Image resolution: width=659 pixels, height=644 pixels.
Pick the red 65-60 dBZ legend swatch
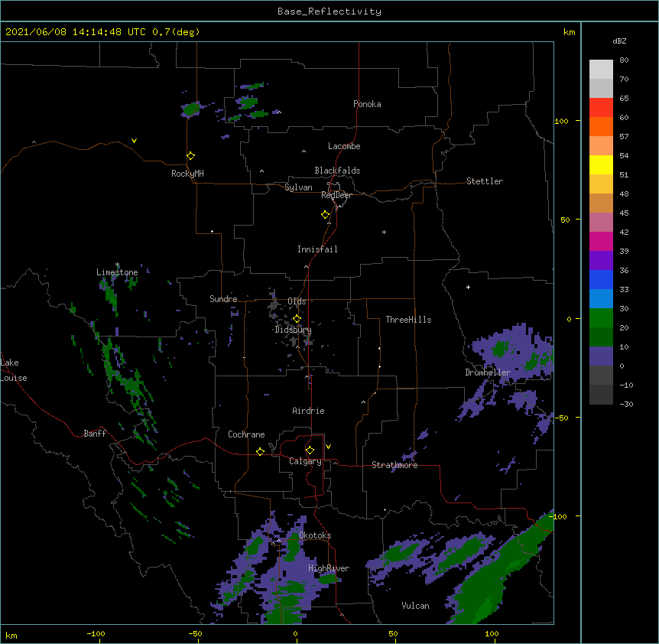click(x=601, y=107)
